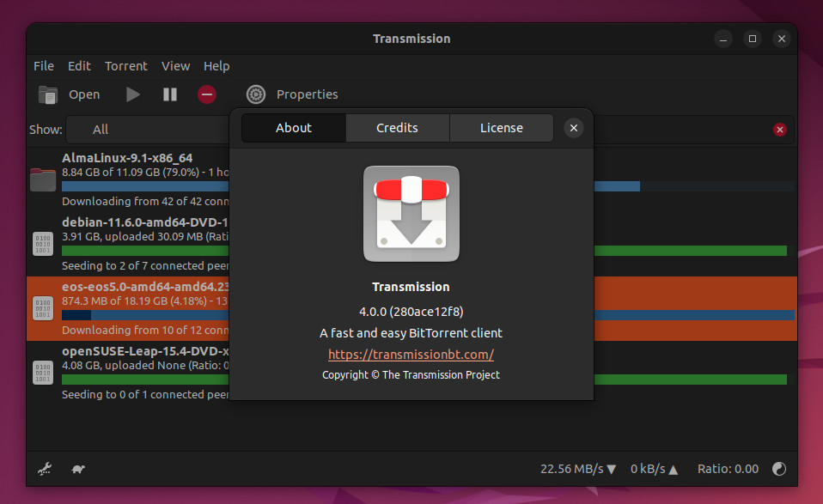Screen dimensions: 823x504
Task: Remove torrent with the red minus icon
Action: click(207, 94)
